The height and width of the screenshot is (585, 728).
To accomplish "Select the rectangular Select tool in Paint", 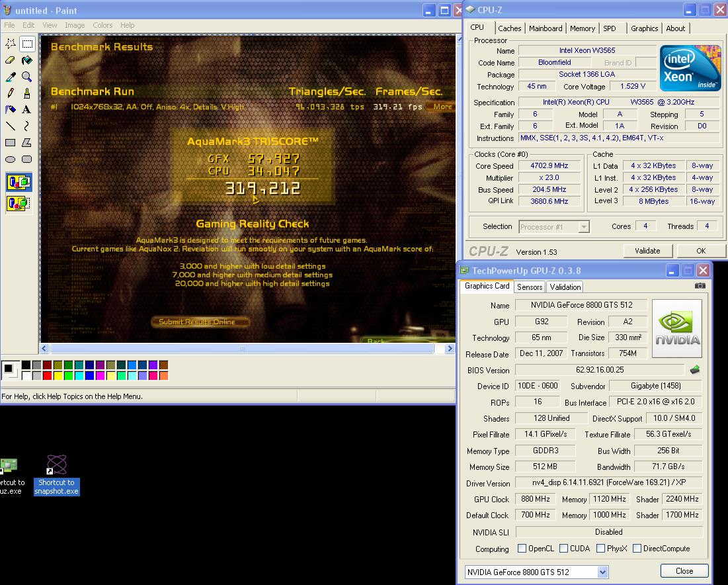I will (27, 44).
